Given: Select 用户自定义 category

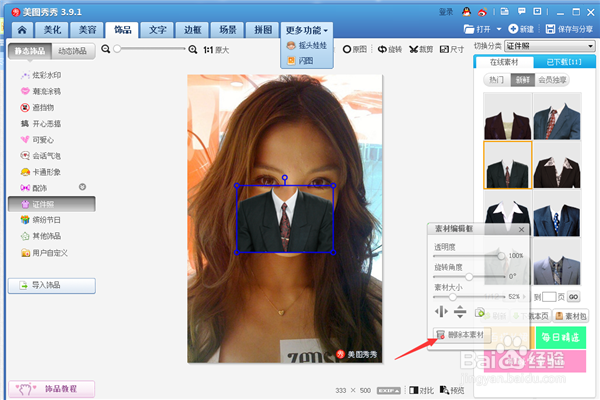Looking at the screenshot, I should pyautogui.click(x=44, y=253).
